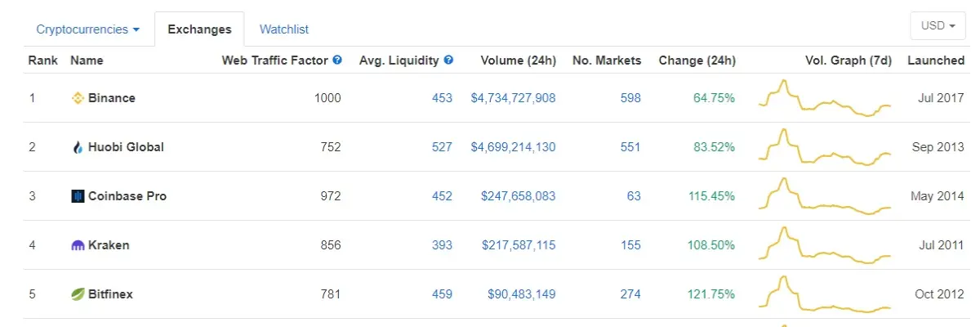The height and width of the screenshot is (327, 980).
Task: Click Coinbase Pro liquidity value 452
Action: coord(442,196)
